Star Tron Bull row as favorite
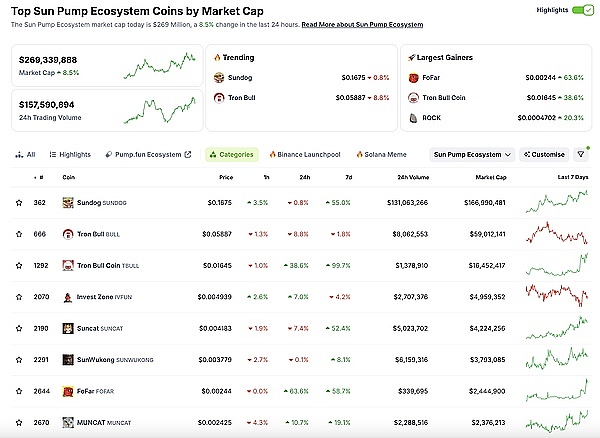Image resolution: width=600 pixels, height=438 pixels. pyautogui.click(x=18, y=234)
